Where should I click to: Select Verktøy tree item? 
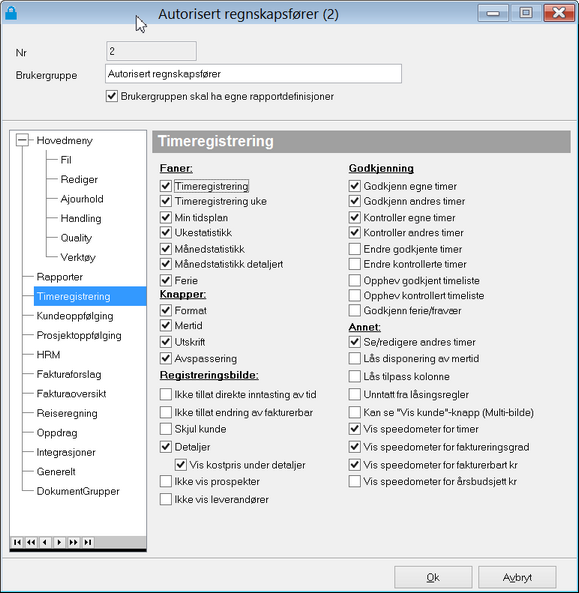click(x=78, y=257)
